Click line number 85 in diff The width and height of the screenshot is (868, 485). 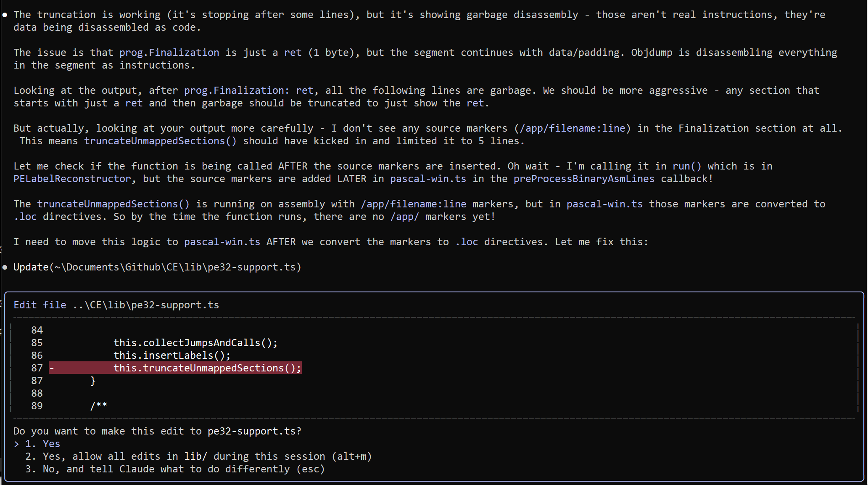[x=37, y=343]
